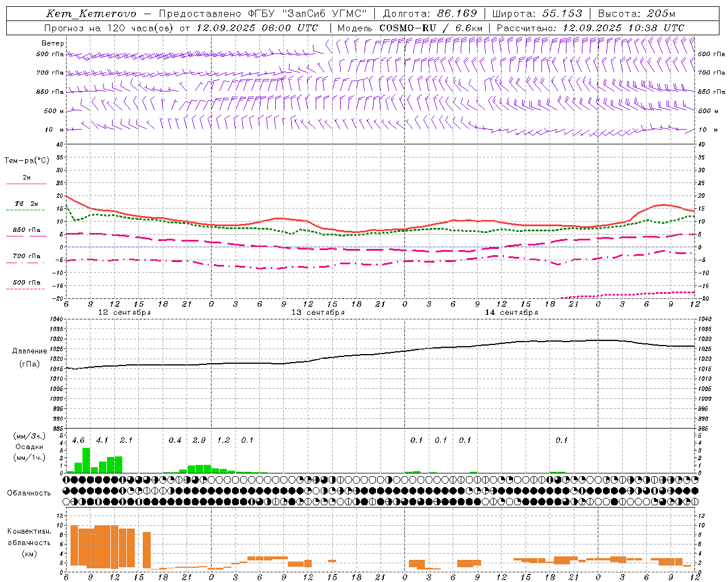Click the solid red '2м' legend line

point(26,184)
